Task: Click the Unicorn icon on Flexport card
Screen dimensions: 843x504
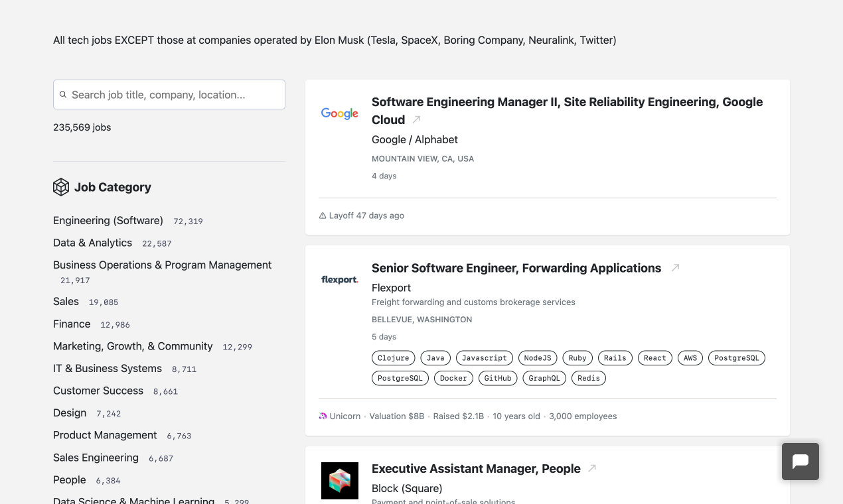Action: pos(323,416)
